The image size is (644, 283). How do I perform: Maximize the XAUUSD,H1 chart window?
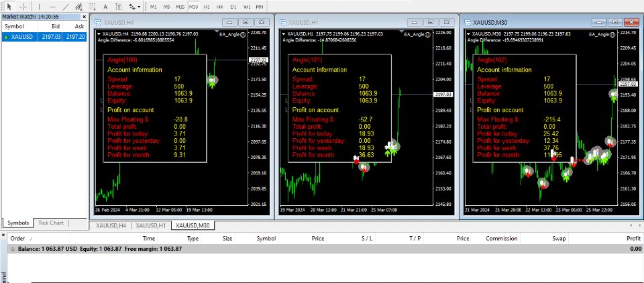point(430,22)
